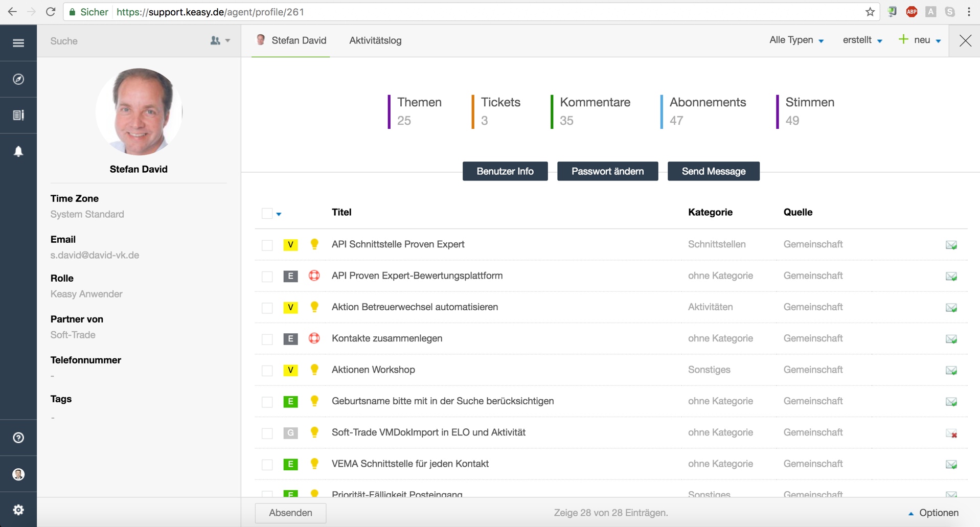
Task: Click the knowledge base document icon
Action: point(18,115)
